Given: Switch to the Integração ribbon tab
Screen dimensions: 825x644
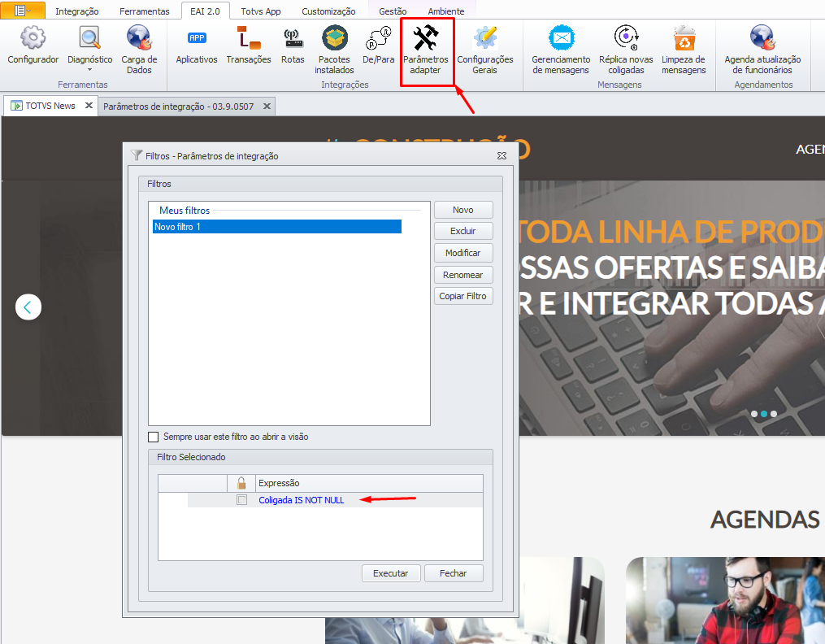Looking at the screenshot, I should click(77, 11).
